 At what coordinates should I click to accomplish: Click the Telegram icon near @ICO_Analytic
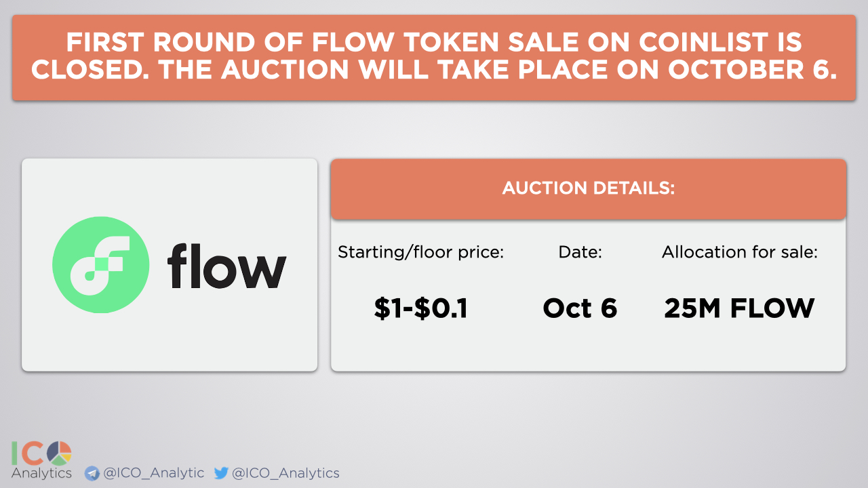coord(92,473)
